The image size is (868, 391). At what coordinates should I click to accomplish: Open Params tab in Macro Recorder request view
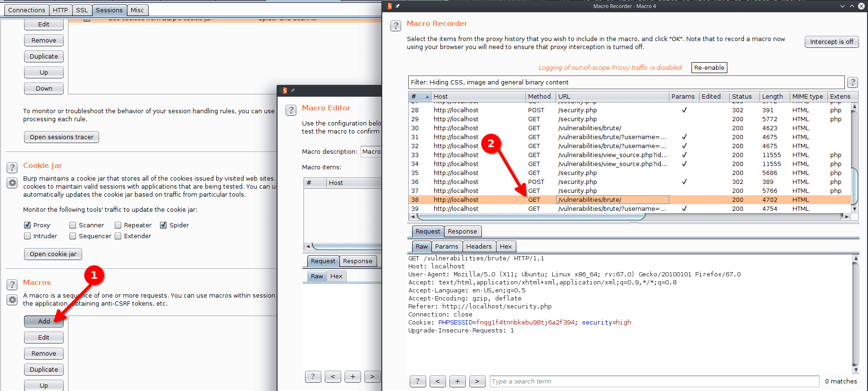pos(447,246)
